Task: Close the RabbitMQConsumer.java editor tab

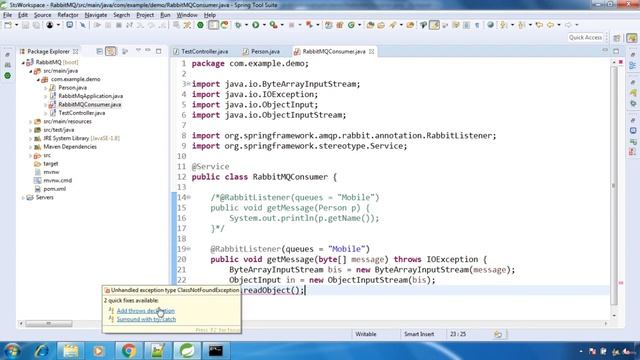Action: (x=371, y=51)
